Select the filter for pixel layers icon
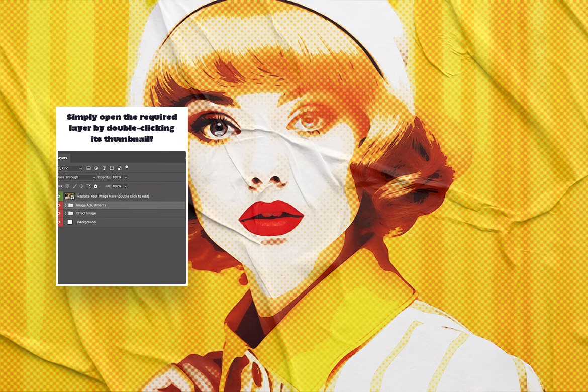588x392 pixels. 89,168
